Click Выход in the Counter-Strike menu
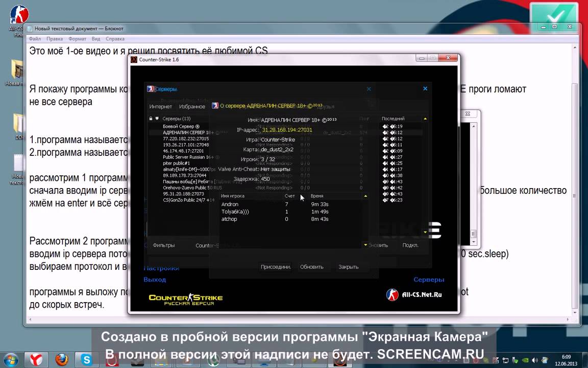The image size is (588, 368). [x=155, y=280]
